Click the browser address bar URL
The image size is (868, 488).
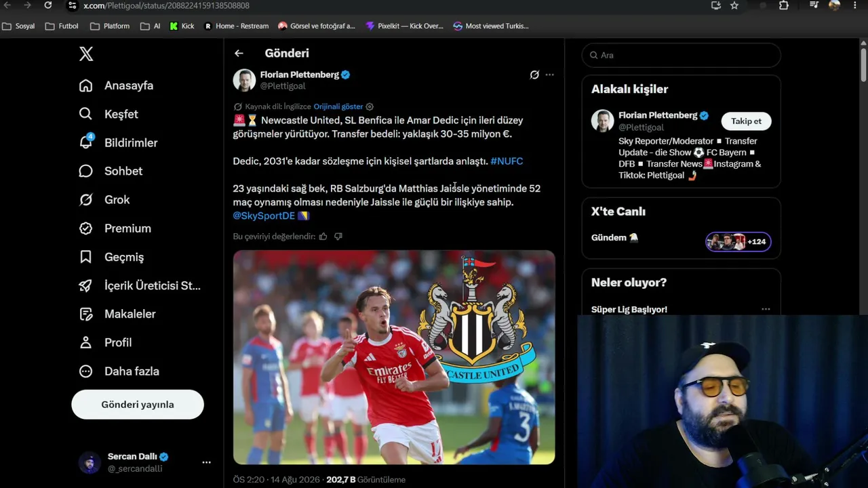click(x=166, y=5)
